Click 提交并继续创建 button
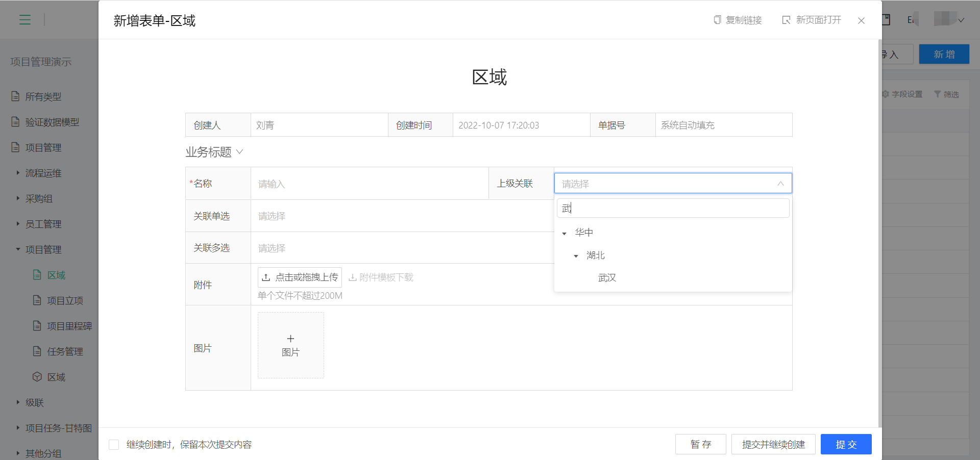980x460 pixels. coord(773,444)
